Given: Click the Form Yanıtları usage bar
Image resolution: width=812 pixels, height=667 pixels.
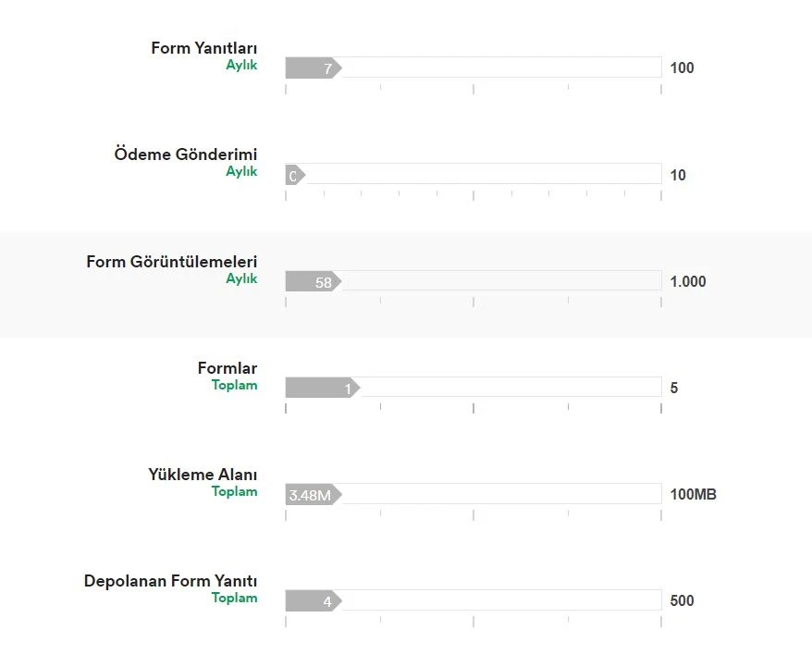Looking at the screenshot, I should tap(472, 67).
